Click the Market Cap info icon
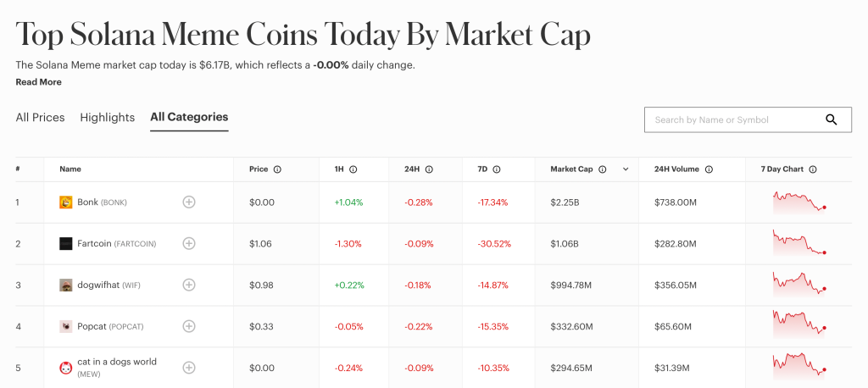Image resolution: width=868 pixels, height=388 pixels. tap(603, 169)
